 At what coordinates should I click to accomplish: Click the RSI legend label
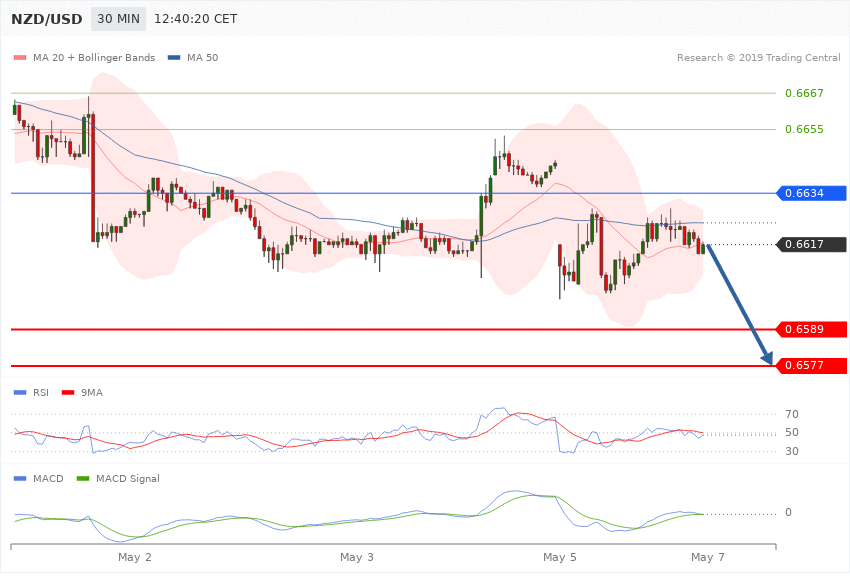tap(41, 392)
